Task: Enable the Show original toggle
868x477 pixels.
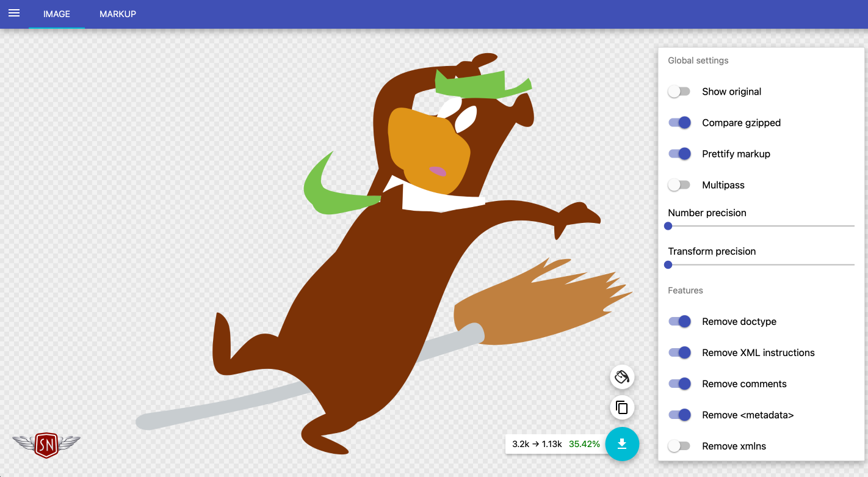Action: pos(679,92)
